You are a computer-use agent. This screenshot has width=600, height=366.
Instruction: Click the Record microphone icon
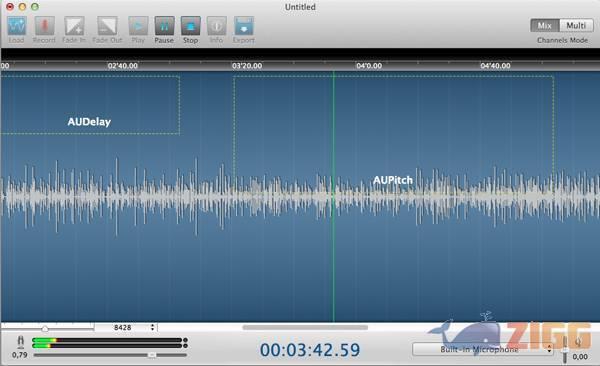44,26
